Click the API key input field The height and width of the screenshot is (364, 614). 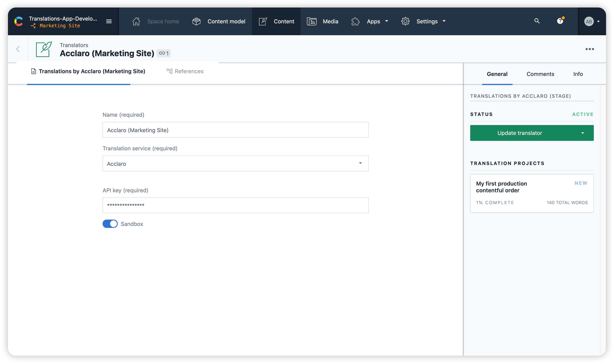235,205
